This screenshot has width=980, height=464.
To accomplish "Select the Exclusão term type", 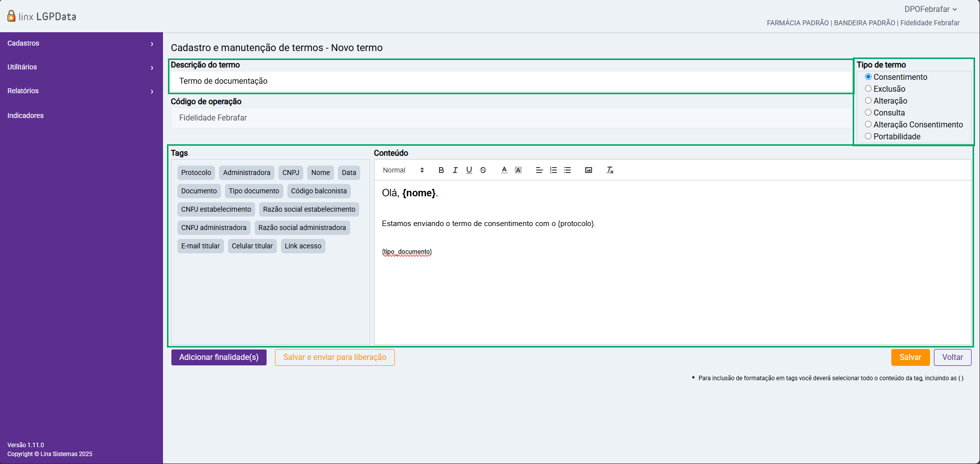I will coord(868,89).
